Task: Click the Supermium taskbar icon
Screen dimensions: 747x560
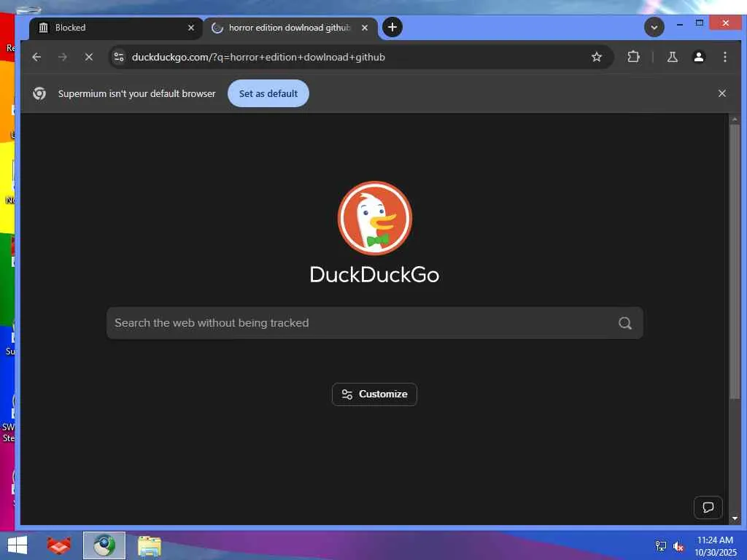Action: [104, 545]
